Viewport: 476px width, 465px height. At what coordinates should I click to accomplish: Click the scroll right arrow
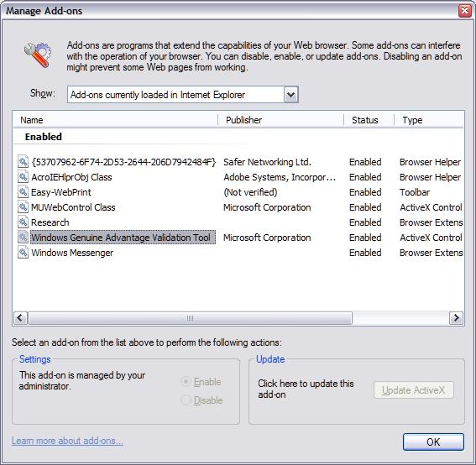pos(456,318)
